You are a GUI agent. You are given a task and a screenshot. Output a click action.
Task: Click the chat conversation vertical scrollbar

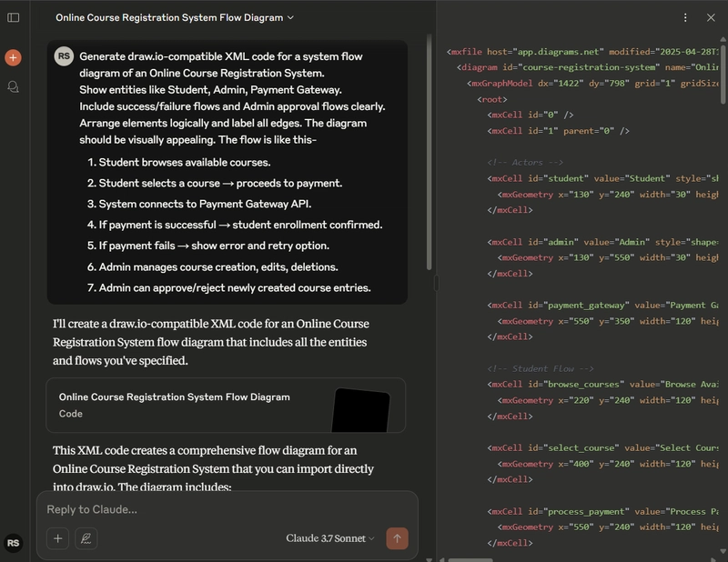pos(429,152)
